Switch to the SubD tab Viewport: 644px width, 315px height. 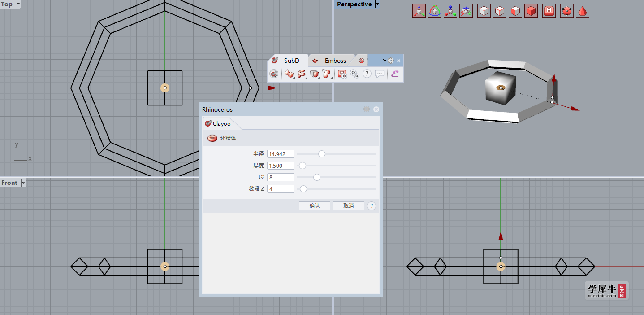[288, 61]
